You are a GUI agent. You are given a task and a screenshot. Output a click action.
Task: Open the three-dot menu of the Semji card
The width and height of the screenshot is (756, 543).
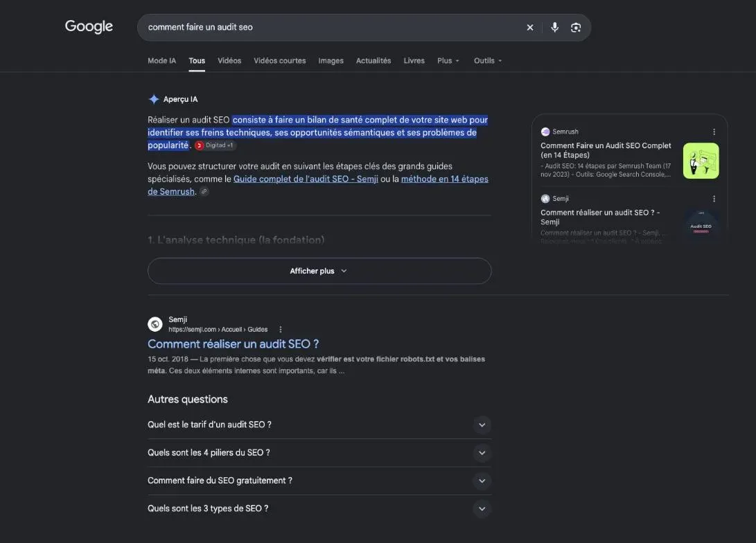(714, 199)
